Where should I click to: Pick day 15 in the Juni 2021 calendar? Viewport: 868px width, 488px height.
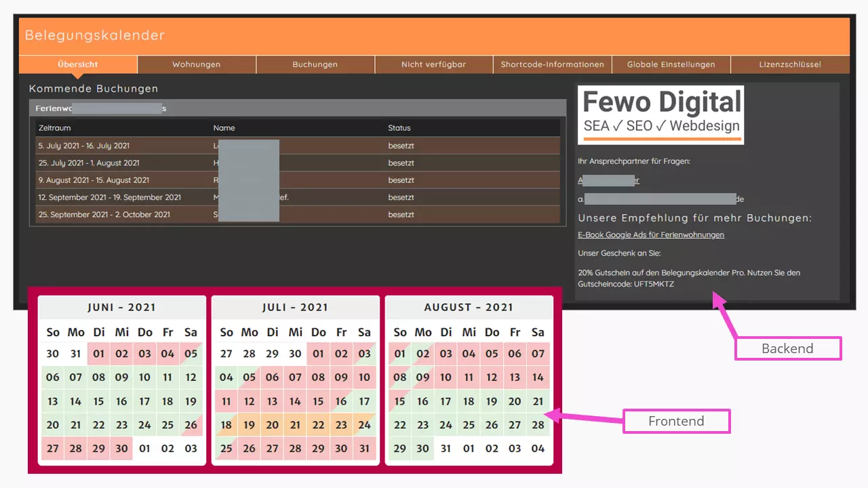[x=98, y=401]
